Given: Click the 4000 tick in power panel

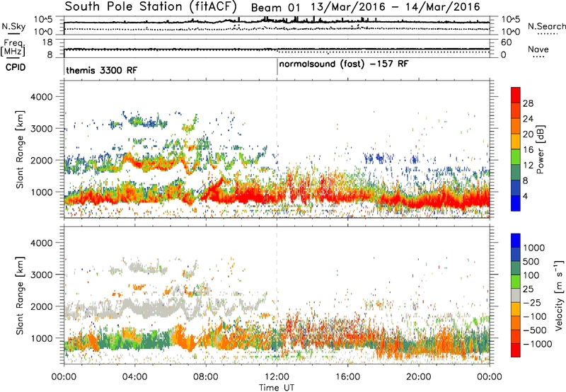Looking at the screenshot, I should (x=41, y=97).
